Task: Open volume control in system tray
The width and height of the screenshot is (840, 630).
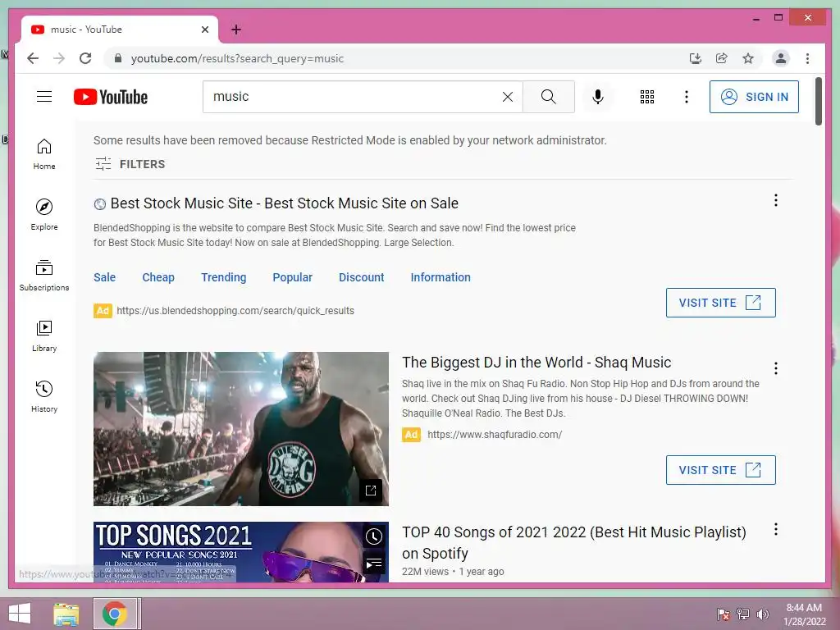Action: 763,614
